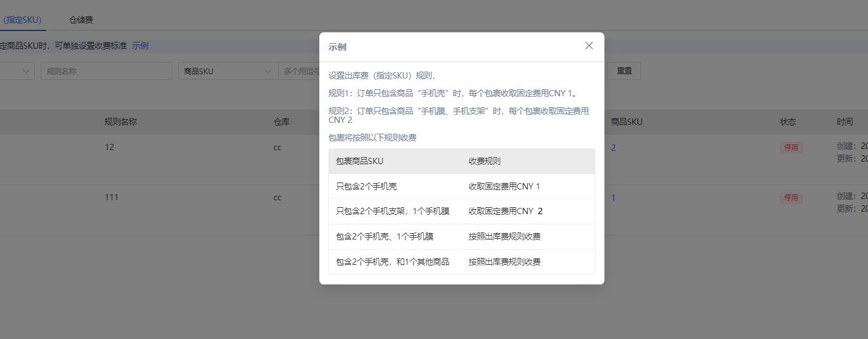The width and height of the screenshot is (868, 339).
Task: Click the 规则名称 column header
Action: coord(120,122)
